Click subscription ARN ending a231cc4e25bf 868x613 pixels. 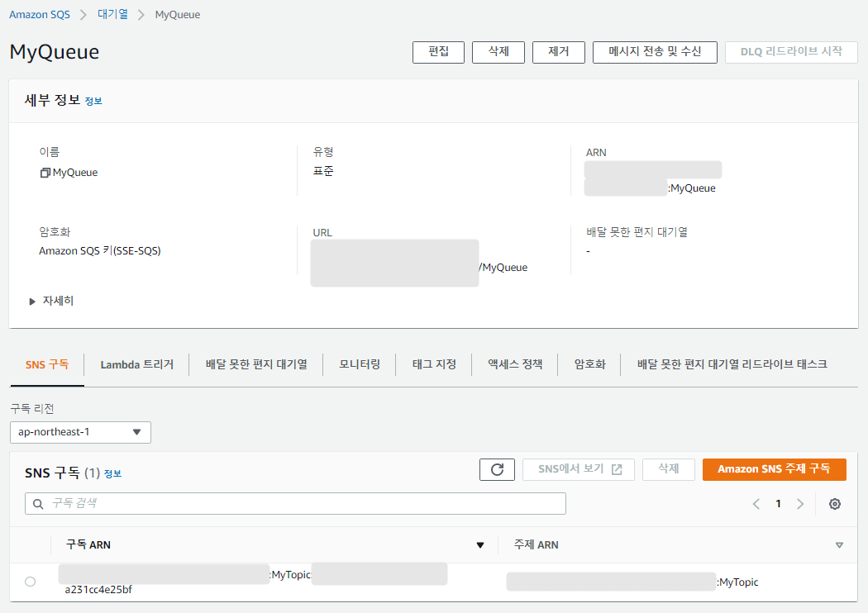point(98,590)
